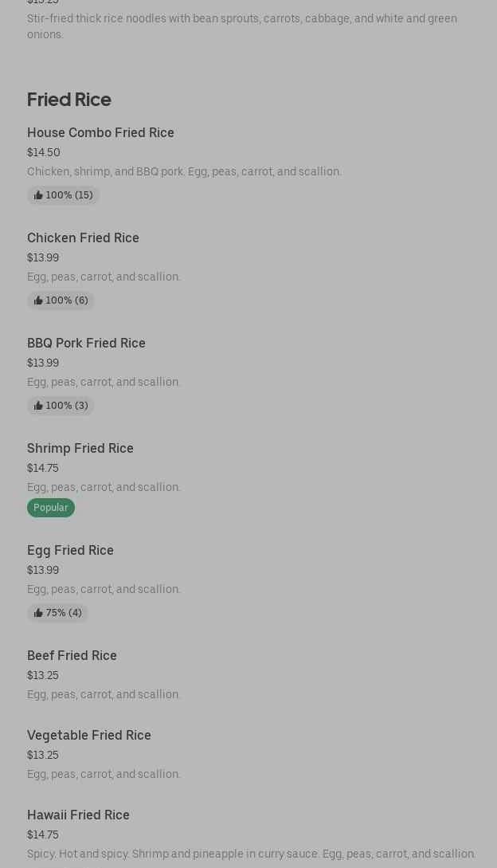Screen dimensions: 497x868
Task: Pick the Beef Fried Rice title
Action: coord(72,655)
